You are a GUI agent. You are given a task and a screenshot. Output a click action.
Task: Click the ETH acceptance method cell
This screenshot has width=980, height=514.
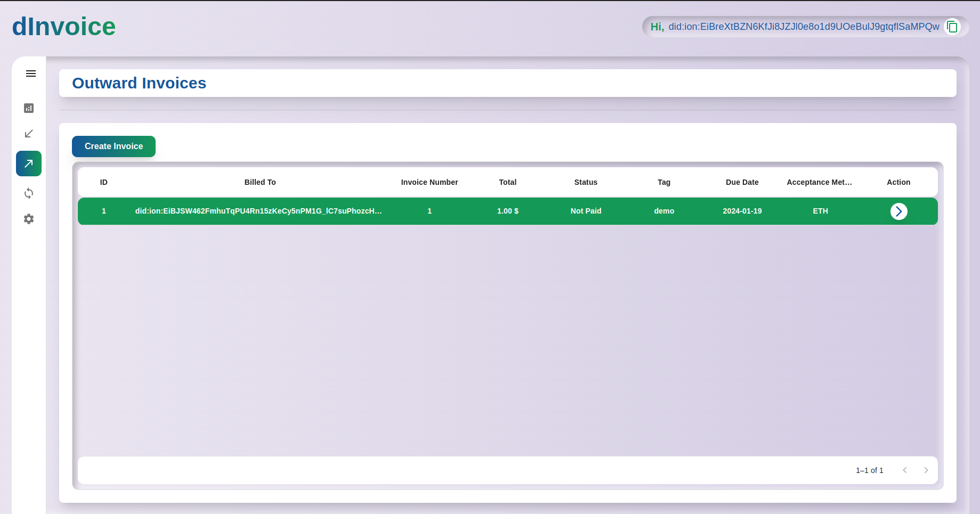pos(821,211)
